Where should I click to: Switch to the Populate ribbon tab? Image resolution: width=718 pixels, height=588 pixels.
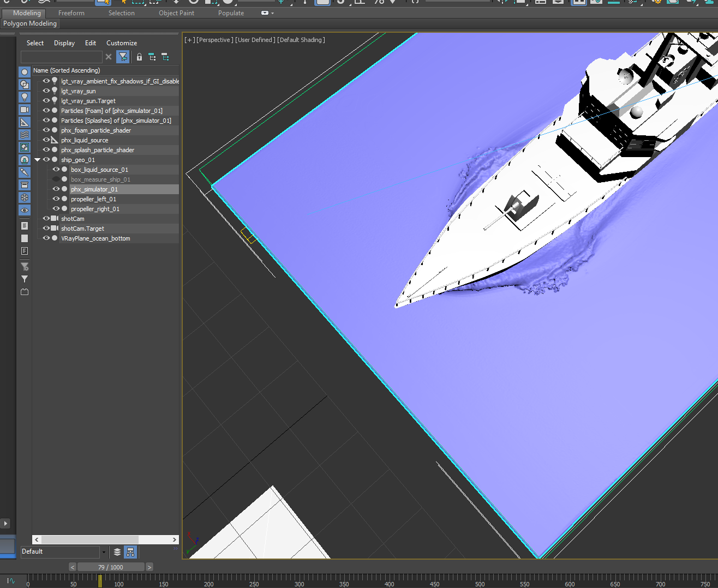tap(231, 13)
